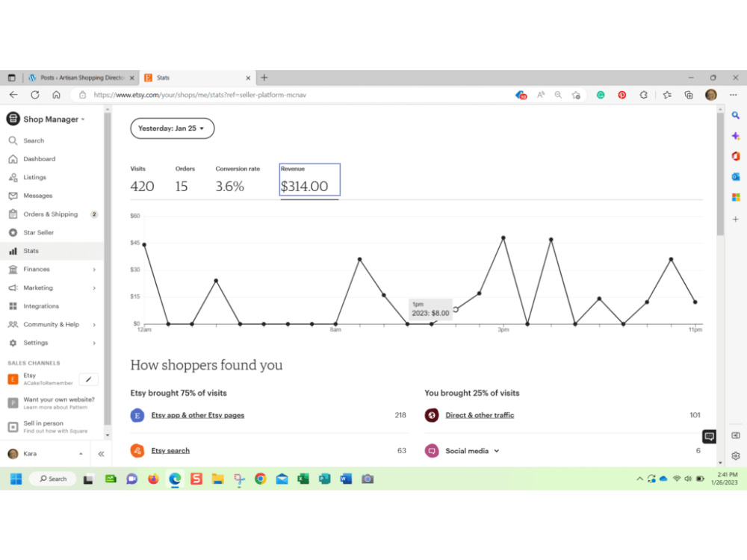Click the page vertical scrollbar
Screen dimensions: 747x560
[720, 174]
